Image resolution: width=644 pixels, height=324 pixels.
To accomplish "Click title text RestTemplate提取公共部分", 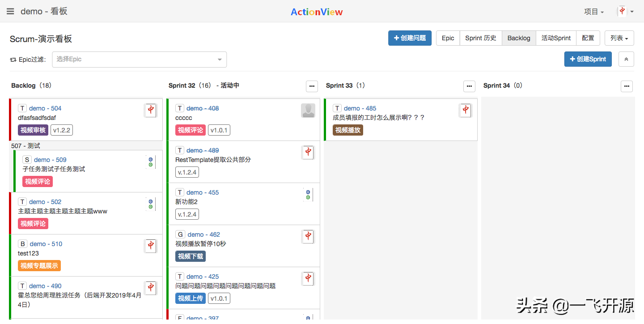I will click(x=213, y=160).
